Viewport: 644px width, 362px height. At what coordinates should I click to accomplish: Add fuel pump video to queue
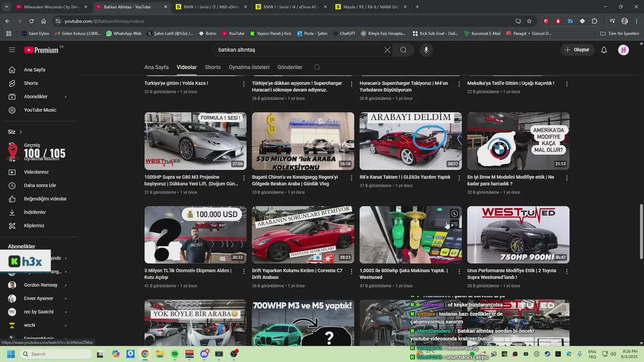[x=454, y=225]
